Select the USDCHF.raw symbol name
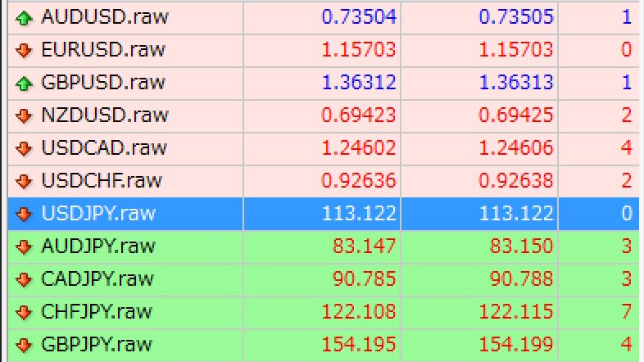This screenshot has width=644, height=362. tap(102, 180)
